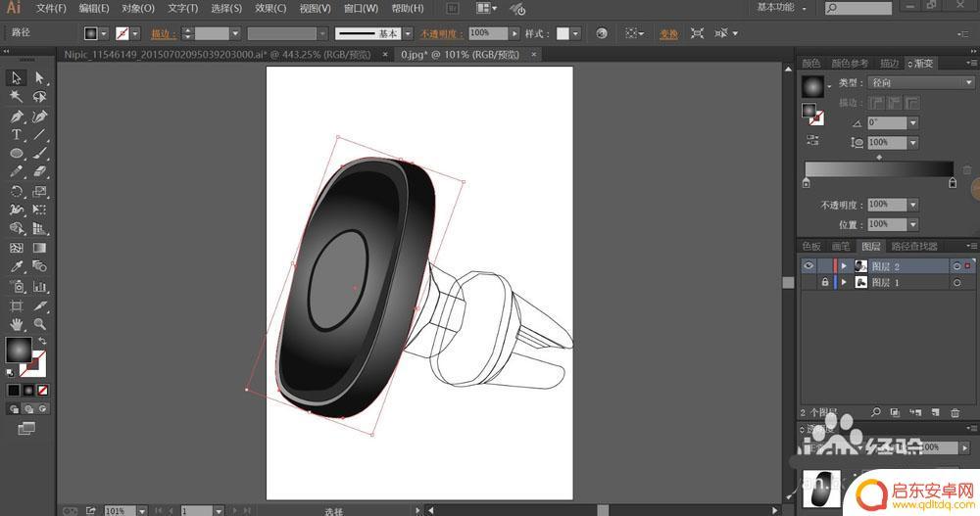Choose the Slice tool
The width and height of the screenshot is (980, 516).
(x=39, y=305)
